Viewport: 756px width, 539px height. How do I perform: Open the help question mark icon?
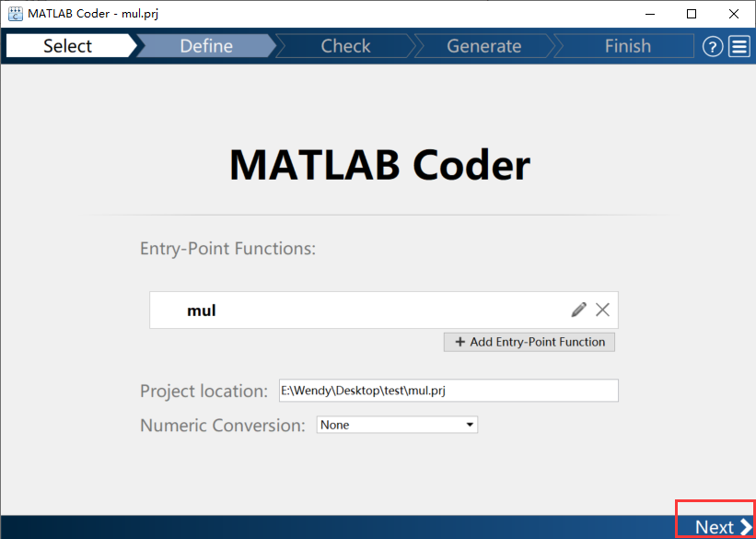pyautogui.click(x=712, y=47)
